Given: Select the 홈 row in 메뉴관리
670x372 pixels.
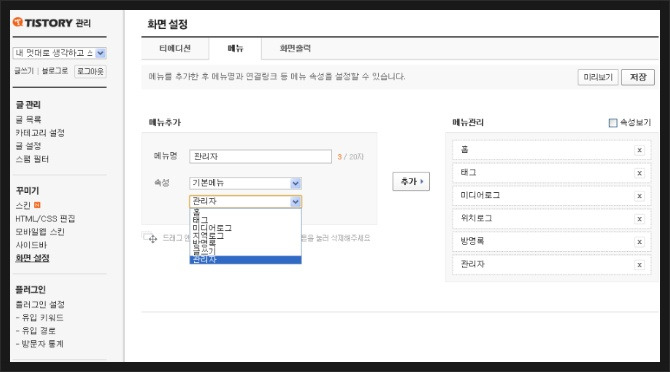Looking at the screenshot, I should 552,149.
